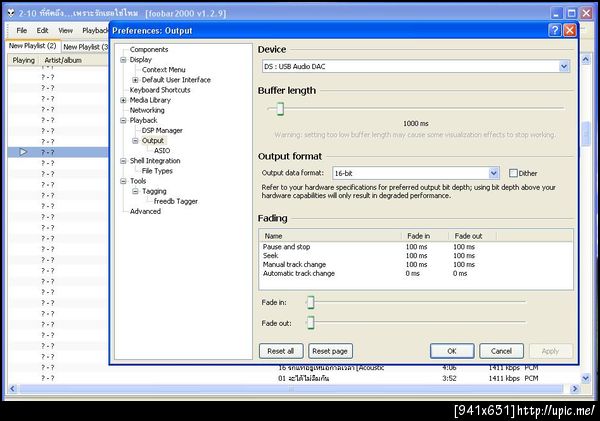Viewport: 600px width, 421px height.
Task: Select Networking preferences page
Action: tap(147, 110)
